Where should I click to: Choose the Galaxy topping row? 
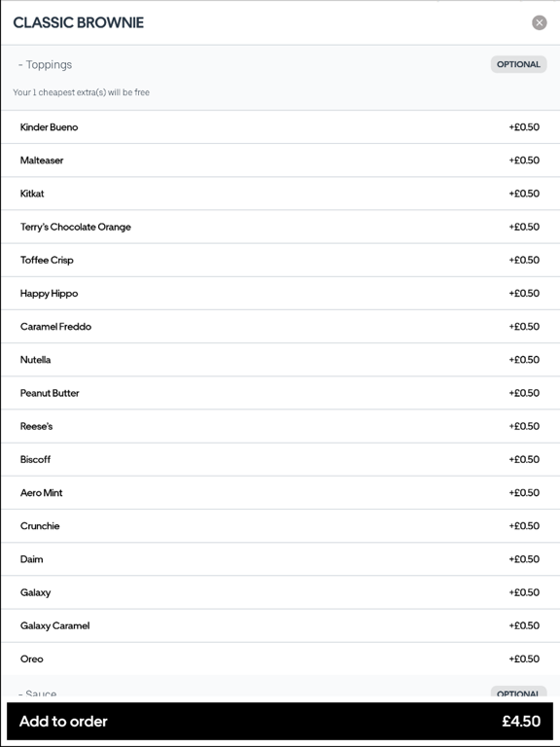coord(280,592)
